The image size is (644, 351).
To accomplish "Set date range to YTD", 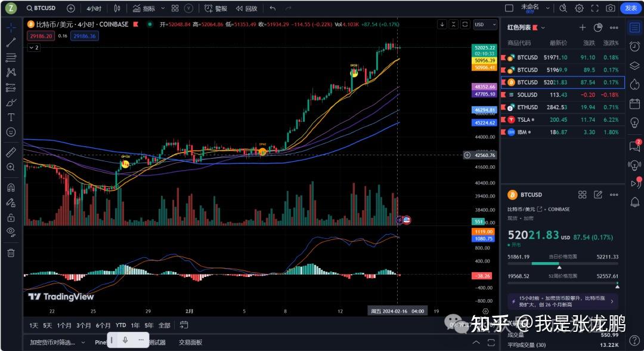I will coord(120,325).
